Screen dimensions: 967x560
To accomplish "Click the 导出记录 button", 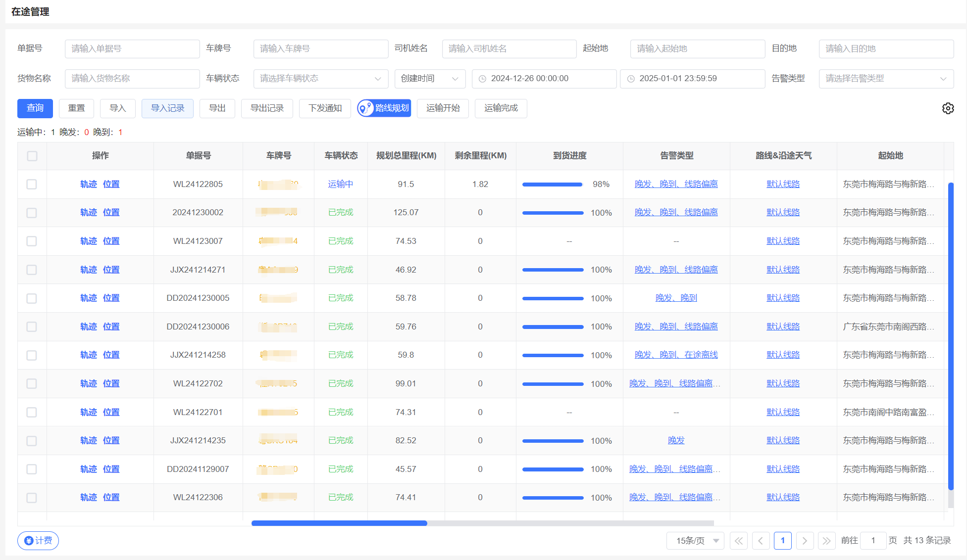I will click(x=267, y=108).
